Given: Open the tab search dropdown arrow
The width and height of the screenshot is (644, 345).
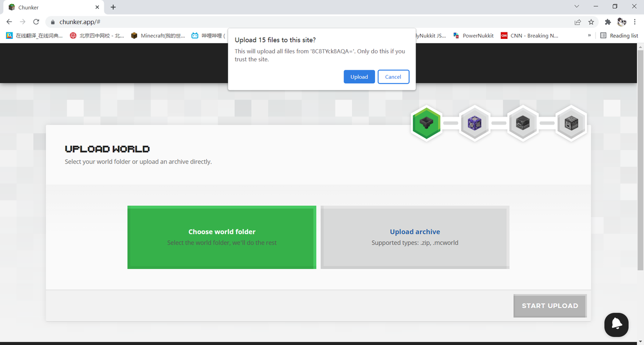Looking at the screenshot, I should 576,6.
